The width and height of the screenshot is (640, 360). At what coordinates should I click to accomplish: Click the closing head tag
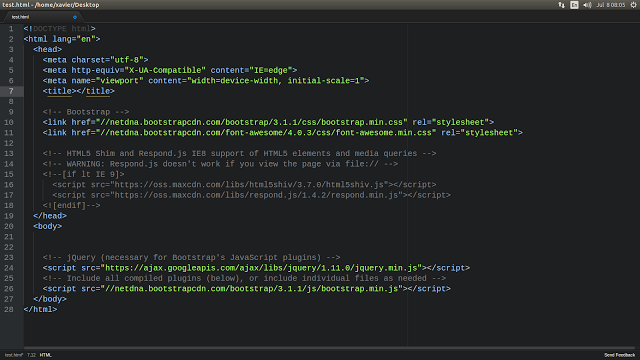coord(50,216)
